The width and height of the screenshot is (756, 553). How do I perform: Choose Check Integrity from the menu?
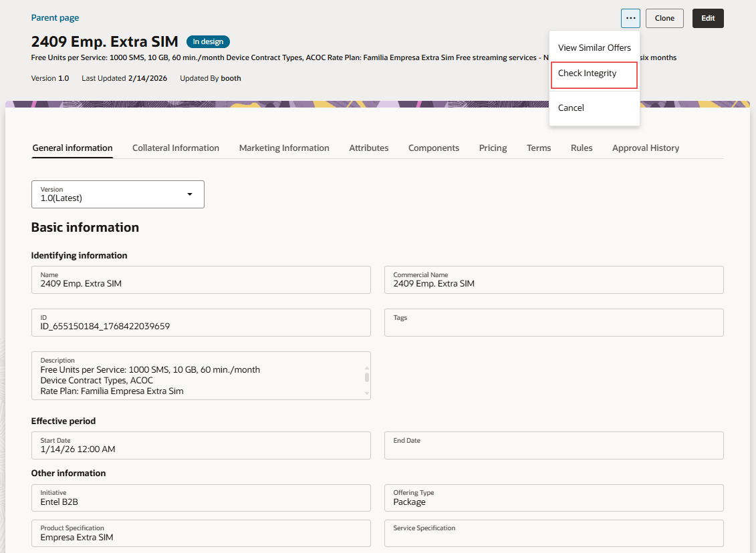[x=594, y=73]
